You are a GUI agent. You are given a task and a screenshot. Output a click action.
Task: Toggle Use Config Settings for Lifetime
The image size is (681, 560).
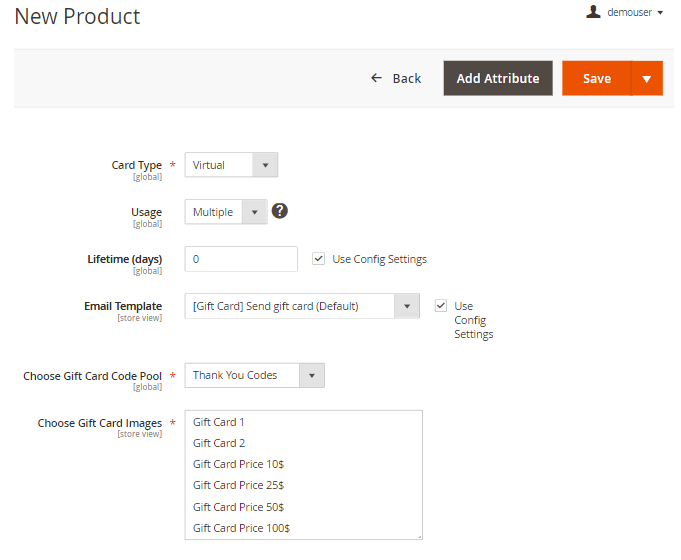point(319,259)
